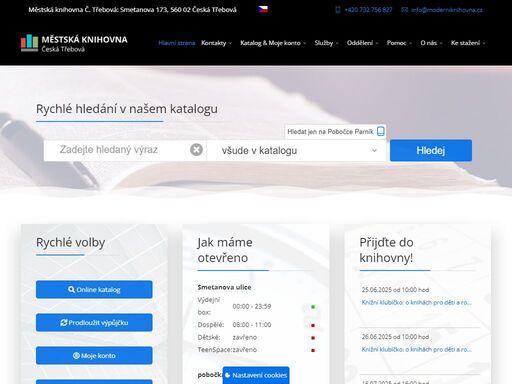Open the 25.06.2025 Knižní klubíčko event link

(416, 303)
